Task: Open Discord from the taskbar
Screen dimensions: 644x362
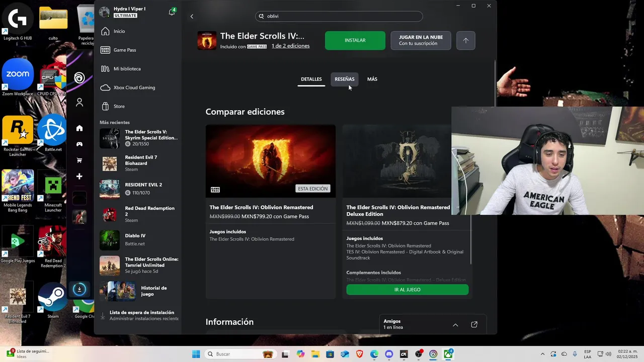Action: [x=389, y=354]
